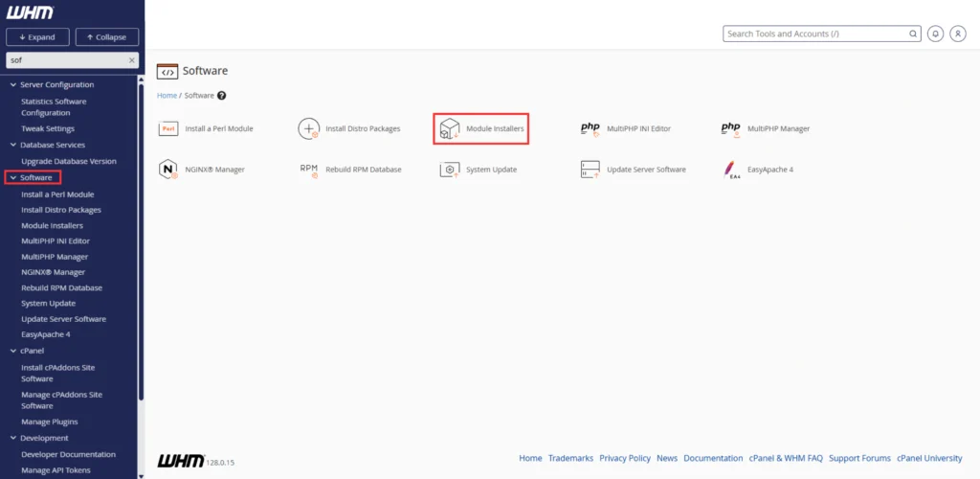
Task: Open Tweak Settings in sidebar
Action: [x=48, y=128]
